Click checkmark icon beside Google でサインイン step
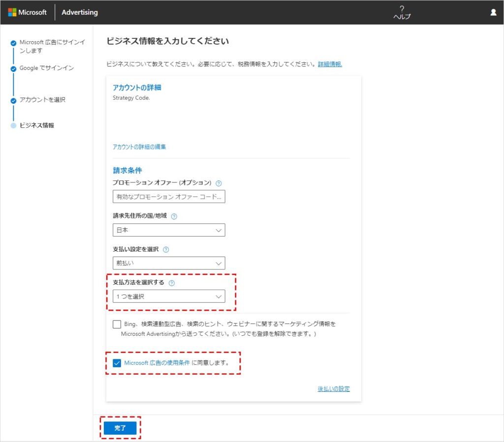 tap(14, 69)
